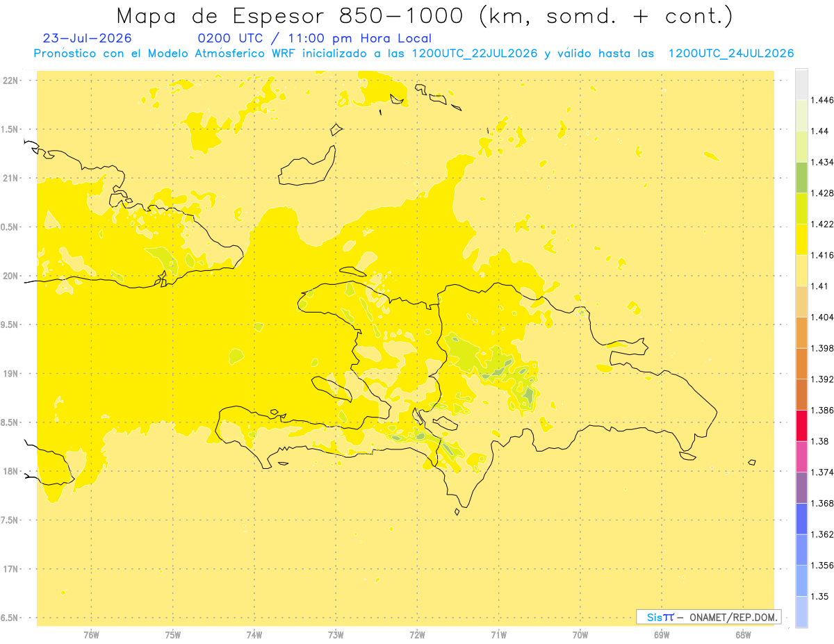Select the '1.434' colorbar value

tap(822, 162)
